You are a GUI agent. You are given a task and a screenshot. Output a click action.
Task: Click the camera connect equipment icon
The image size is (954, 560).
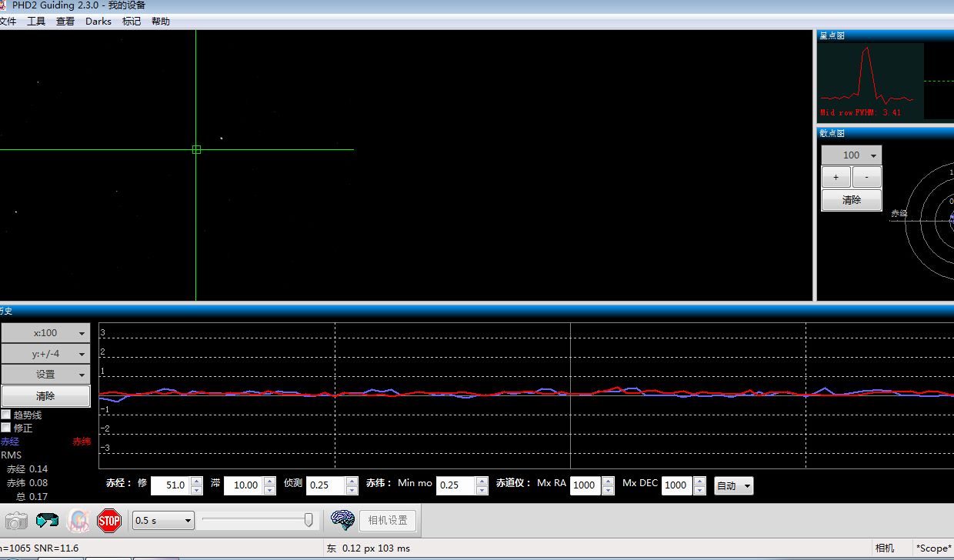(x=16, y=521)
